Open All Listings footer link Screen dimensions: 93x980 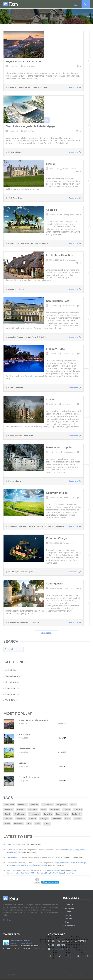point(70,908)
